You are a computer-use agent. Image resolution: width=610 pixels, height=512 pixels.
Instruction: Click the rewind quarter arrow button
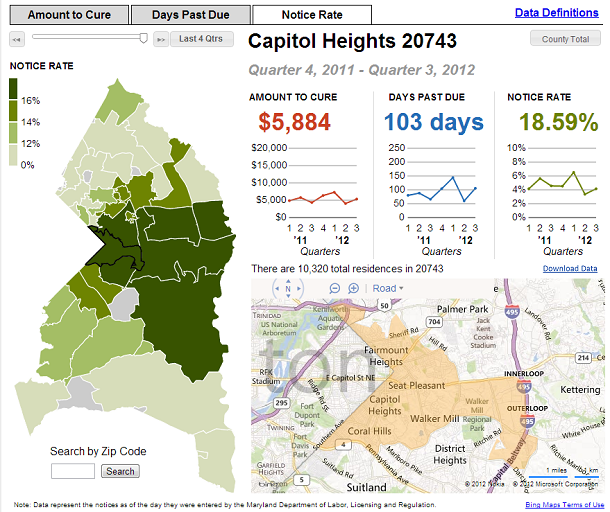(17, 39)
